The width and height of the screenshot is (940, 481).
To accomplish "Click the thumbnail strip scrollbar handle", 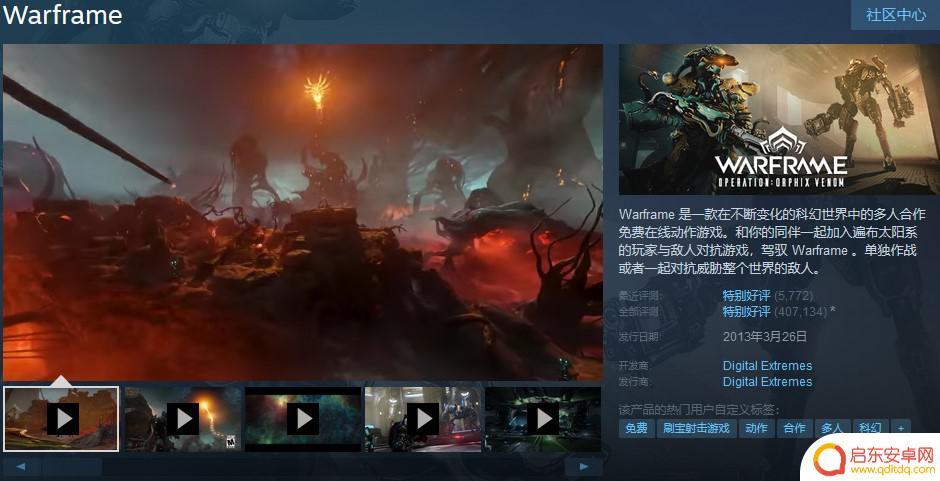I will [72, 467].
